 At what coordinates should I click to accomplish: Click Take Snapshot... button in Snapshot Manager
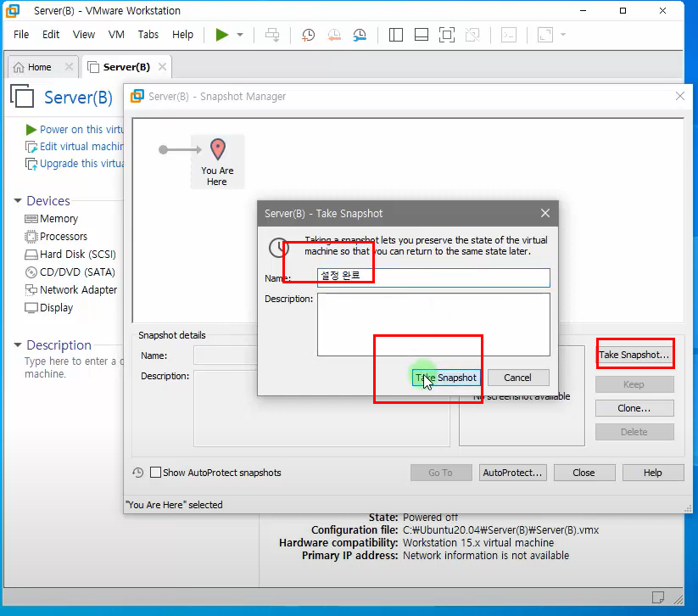[634, 355]
